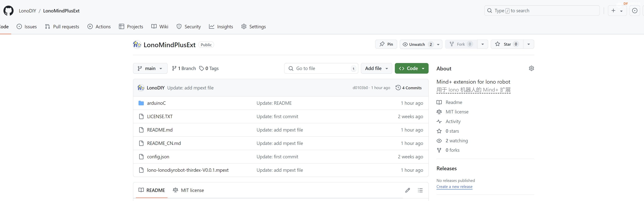Open the 0 Tags link

click(209, 68)
